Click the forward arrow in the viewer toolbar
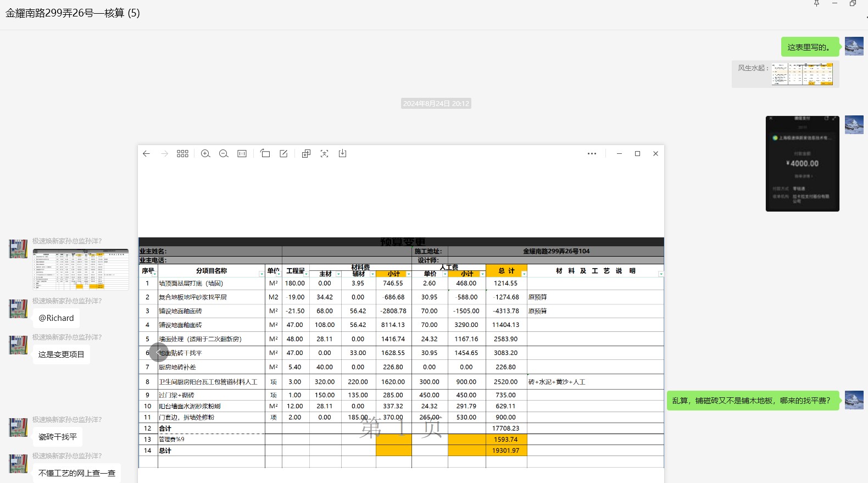 tap(164, 154)
